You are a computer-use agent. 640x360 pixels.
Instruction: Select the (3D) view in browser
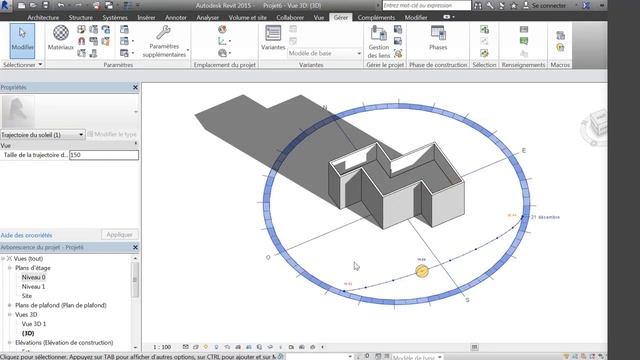pyautogui.click(x=28, y=333)
